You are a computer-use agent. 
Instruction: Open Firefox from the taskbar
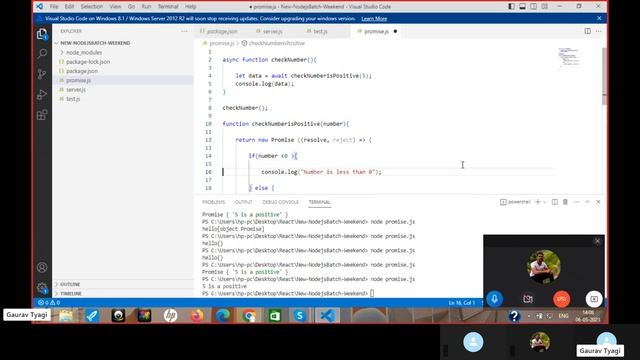pyautogui.click(x=197, y=316)
